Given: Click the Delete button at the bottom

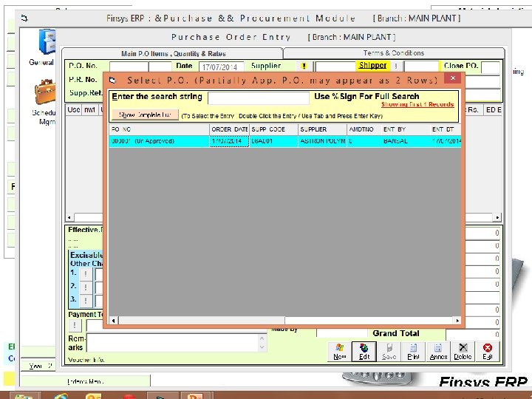Looking at the screenshot, I should coord(463,352).
